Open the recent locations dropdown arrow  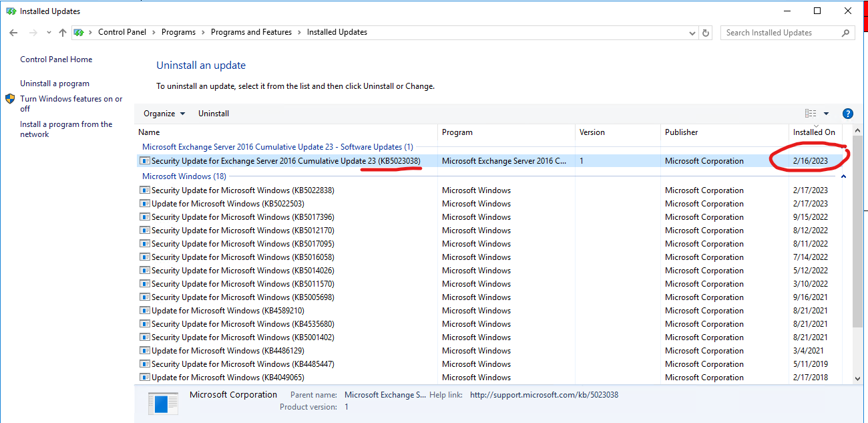coord(49,33)
